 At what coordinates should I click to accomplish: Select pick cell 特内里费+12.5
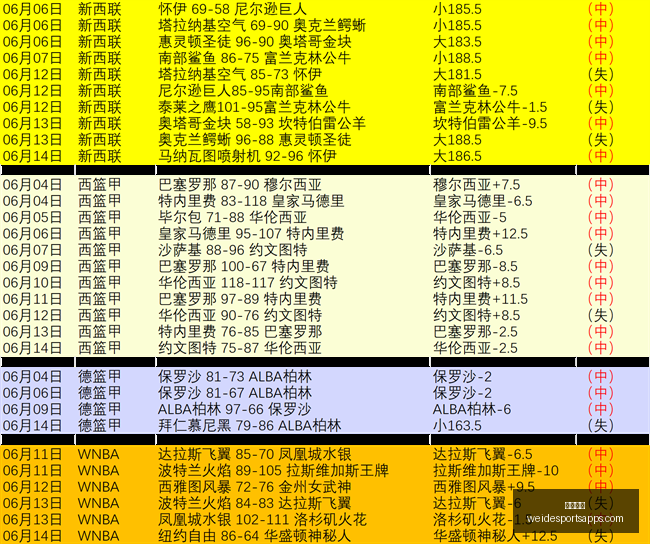[480, 234]
